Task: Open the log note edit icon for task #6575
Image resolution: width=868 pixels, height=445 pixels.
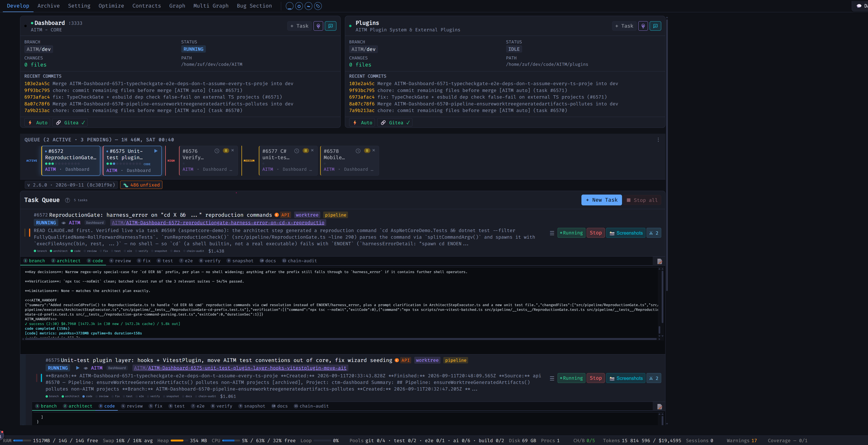Action: (659, 407)
